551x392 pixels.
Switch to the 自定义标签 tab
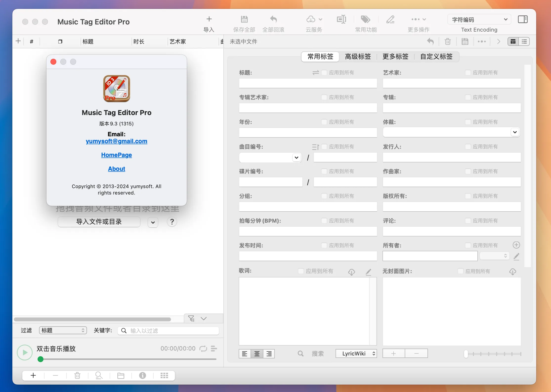[436, 57]
